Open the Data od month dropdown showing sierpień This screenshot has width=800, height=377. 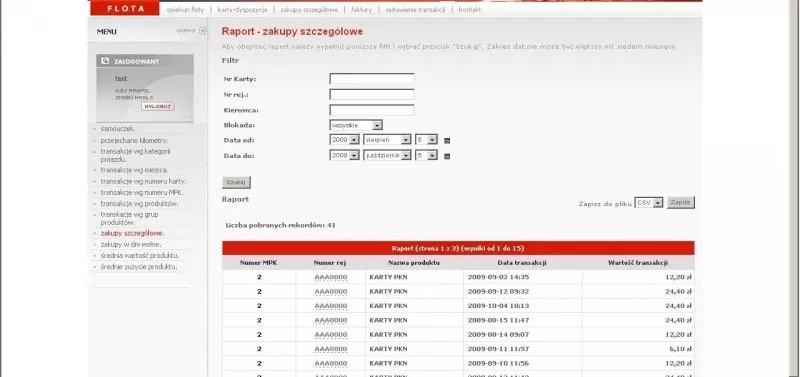pos(387,140)
